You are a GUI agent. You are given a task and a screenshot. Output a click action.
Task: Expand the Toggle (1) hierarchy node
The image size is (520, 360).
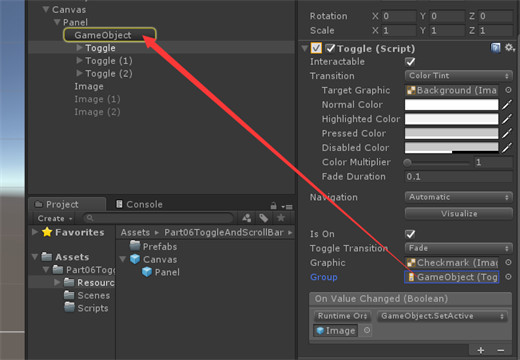point(79,60)
